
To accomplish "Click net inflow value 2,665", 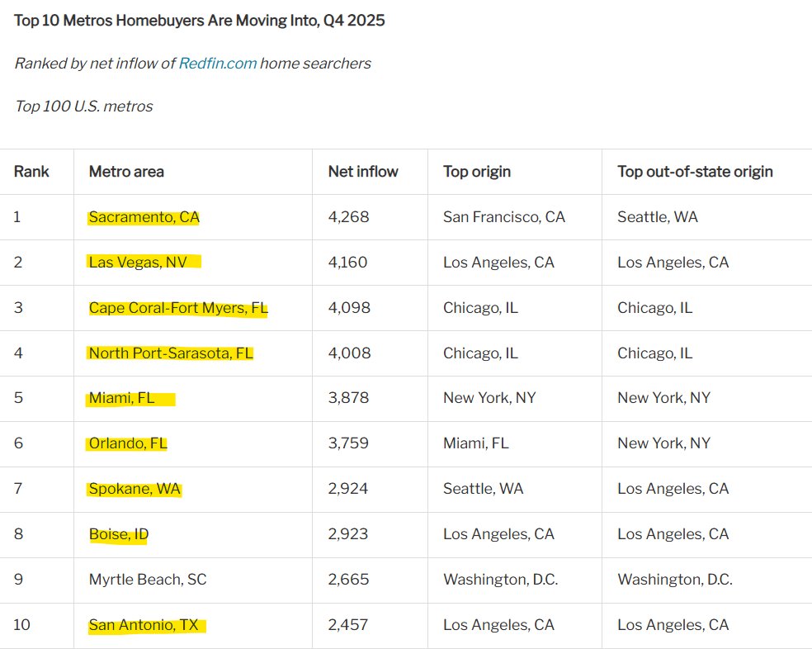I will coord(348,580).
